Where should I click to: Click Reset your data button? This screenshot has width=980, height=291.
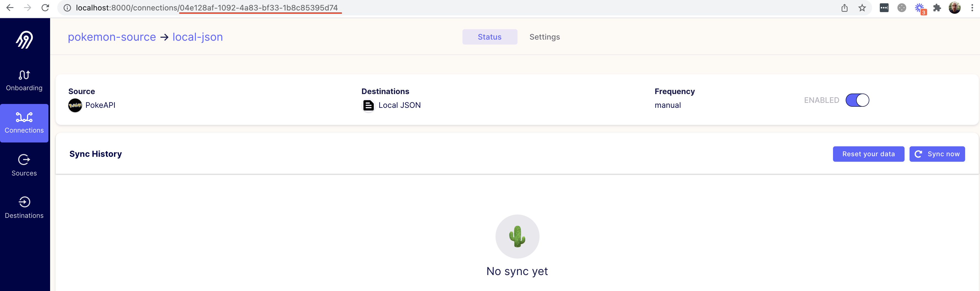[868, 154]
